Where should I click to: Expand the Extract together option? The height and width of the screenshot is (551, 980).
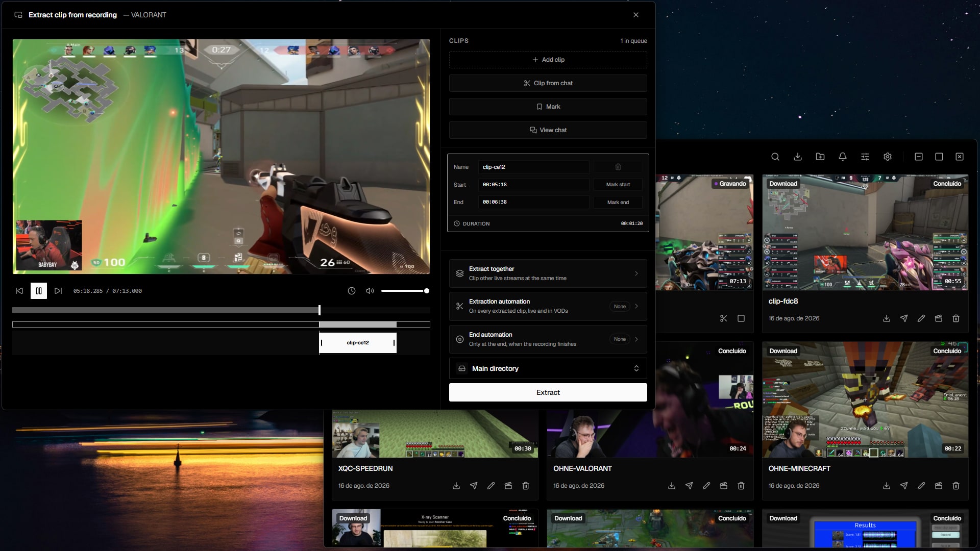point(548,273)
